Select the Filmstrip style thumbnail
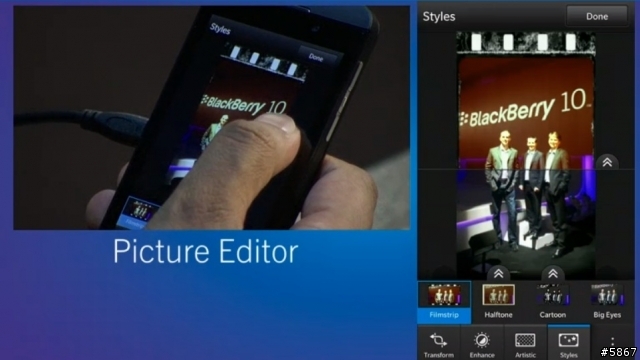640x360 pixels. tap(444, 302)
